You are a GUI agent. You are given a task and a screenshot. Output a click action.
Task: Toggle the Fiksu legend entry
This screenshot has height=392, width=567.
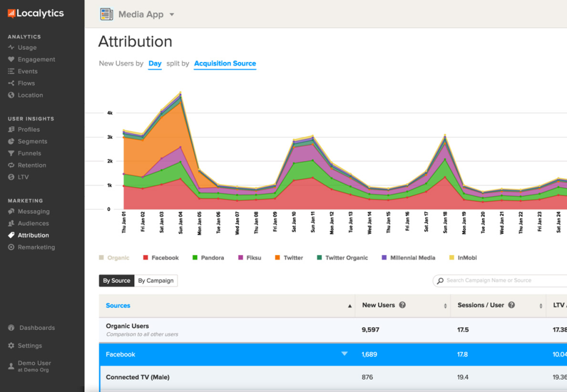pyautogui.click(x=249, y=257)
